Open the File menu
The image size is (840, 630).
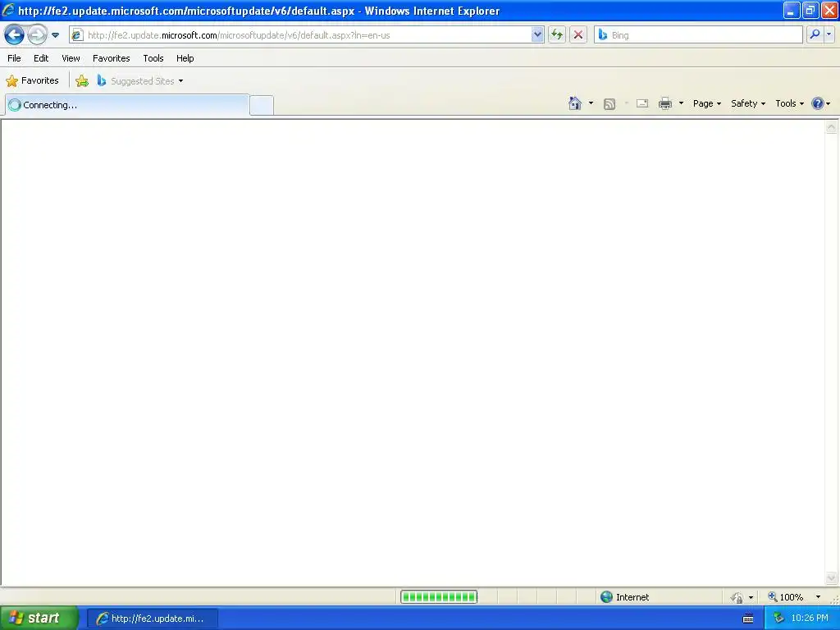click(15, 58)
